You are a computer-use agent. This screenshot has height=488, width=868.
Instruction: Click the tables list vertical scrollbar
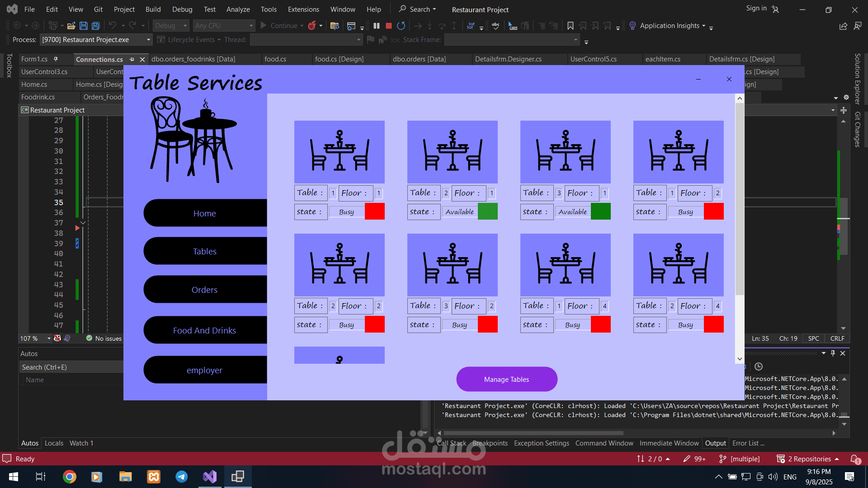coord(740,228)
